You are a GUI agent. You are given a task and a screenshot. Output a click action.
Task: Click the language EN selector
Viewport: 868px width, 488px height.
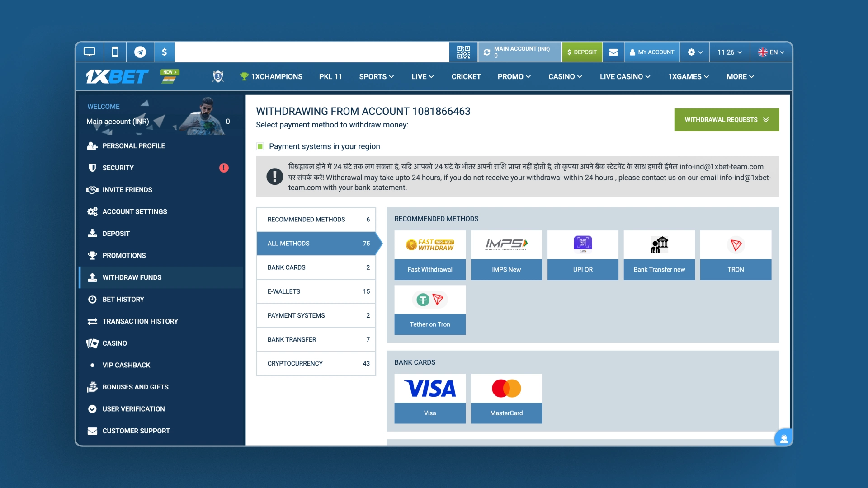coord(771,52)
